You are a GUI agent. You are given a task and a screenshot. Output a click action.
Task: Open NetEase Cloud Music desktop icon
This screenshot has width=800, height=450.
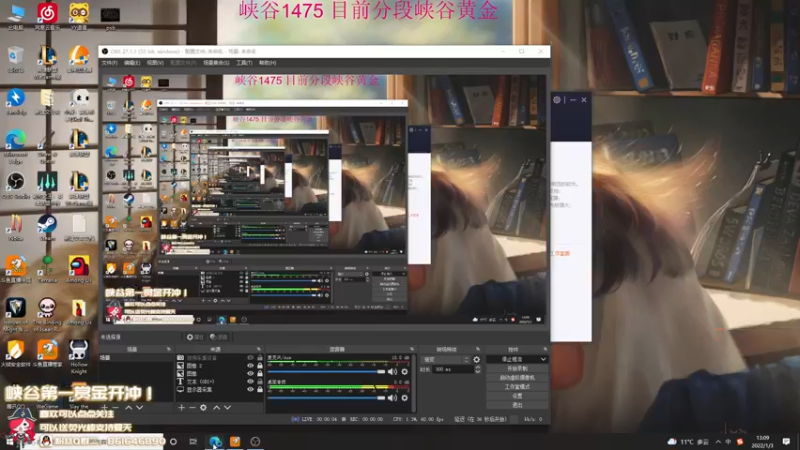point(47,16)
